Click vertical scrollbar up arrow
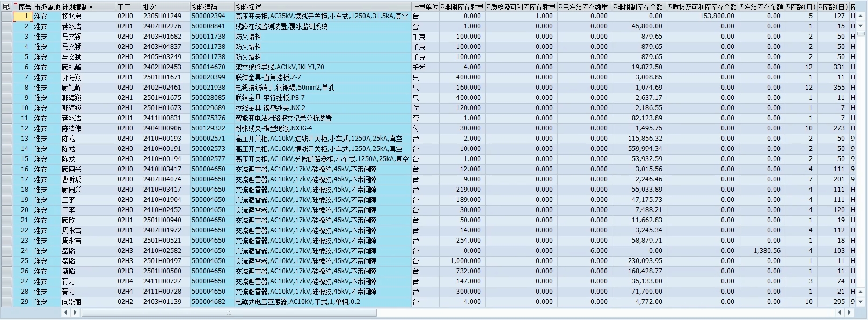868x320 pixels. pos(862,16)
